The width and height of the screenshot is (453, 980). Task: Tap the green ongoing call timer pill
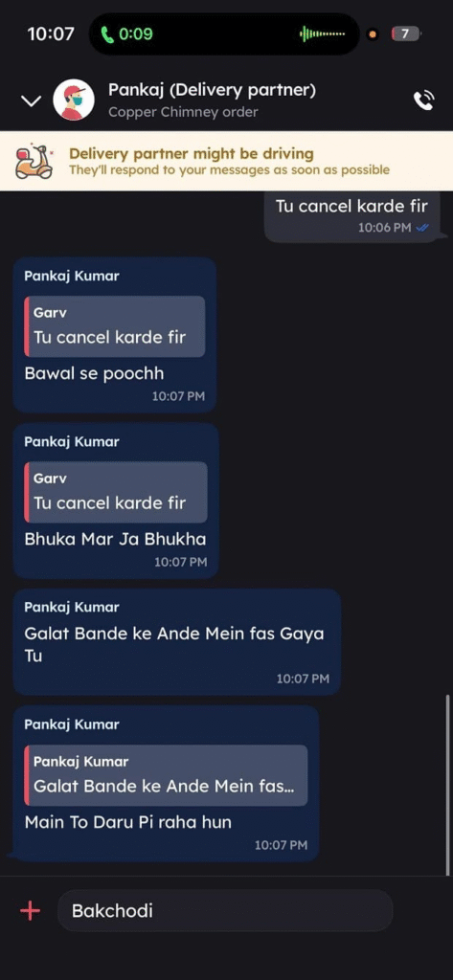pyautogui.click(x=127, y=33)
